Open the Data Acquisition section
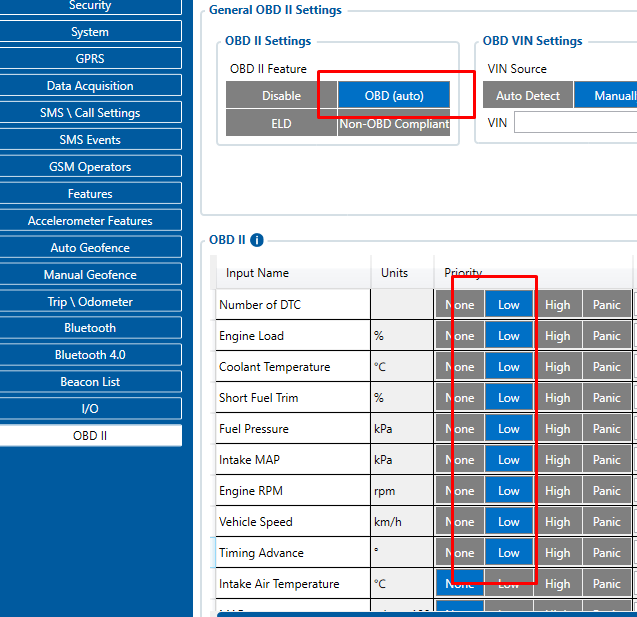 (x=90, y=86)
